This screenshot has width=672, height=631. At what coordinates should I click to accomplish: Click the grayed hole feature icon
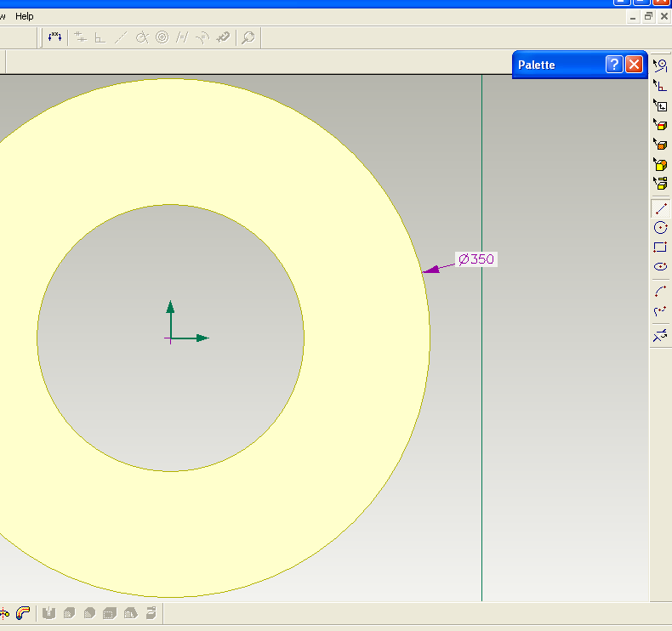48,613
